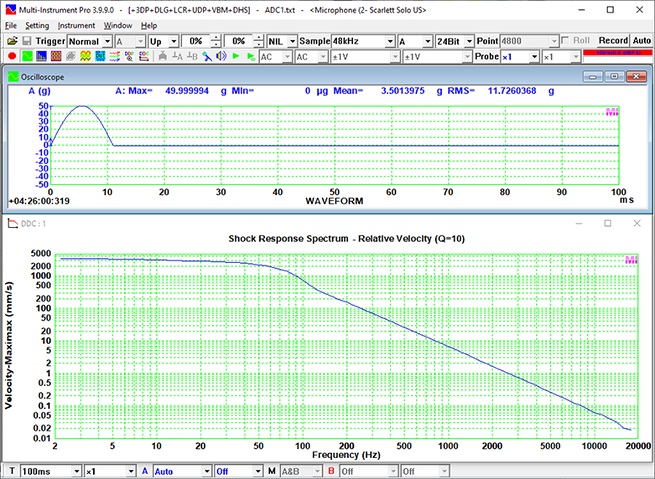The width and height of the screenshot is (655, 479).
Task: Open the 100ms time-base dropdown
Action: [75, 471]
